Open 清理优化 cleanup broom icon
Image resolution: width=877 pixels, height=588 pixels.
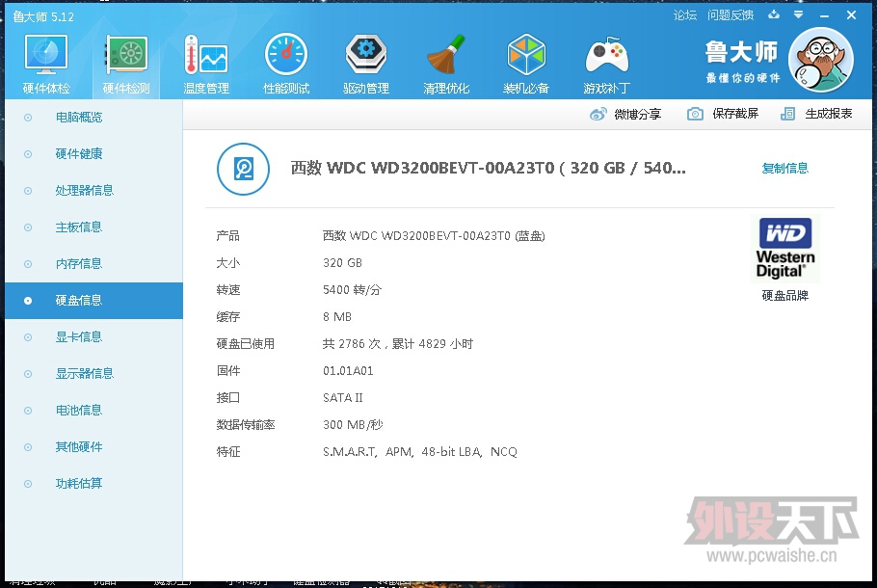click(446, 54)
